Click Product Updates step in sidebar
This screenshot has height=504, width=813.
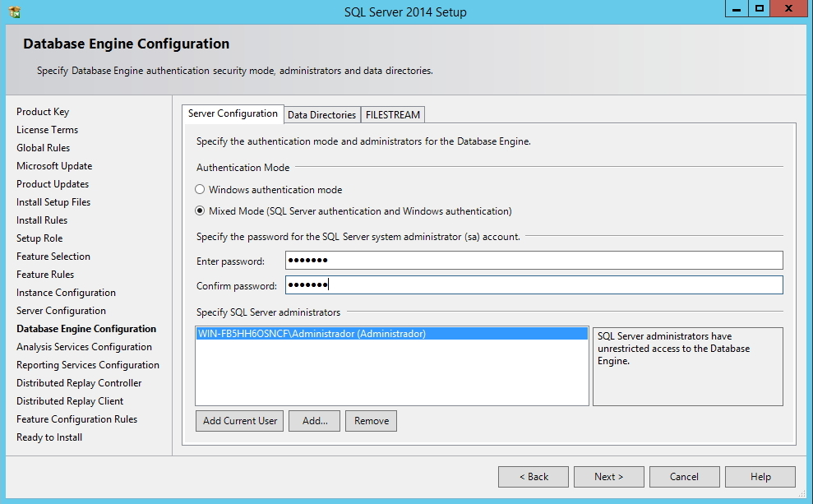coord(53,184)
